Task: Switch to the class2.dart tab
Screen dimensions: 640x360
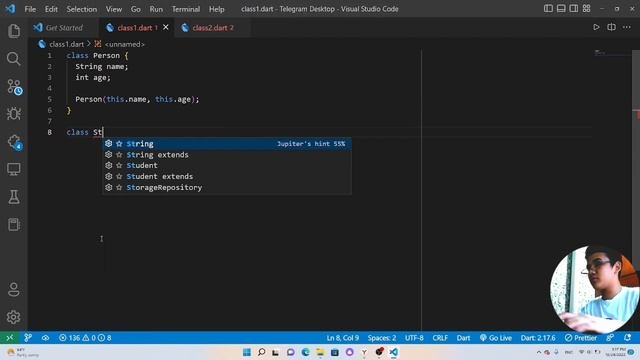Action: (213, 27)
